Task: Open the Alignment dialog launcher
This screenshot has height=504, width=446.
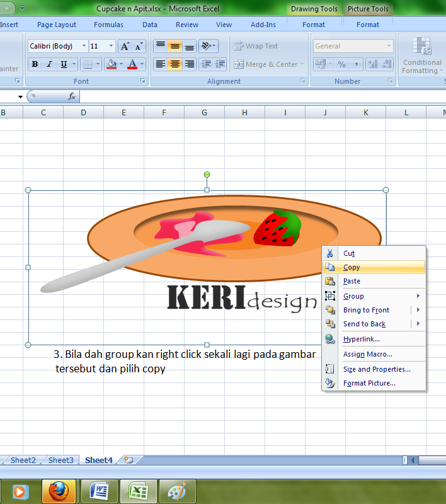Action: pyautogui.click(x=303, y=81)
